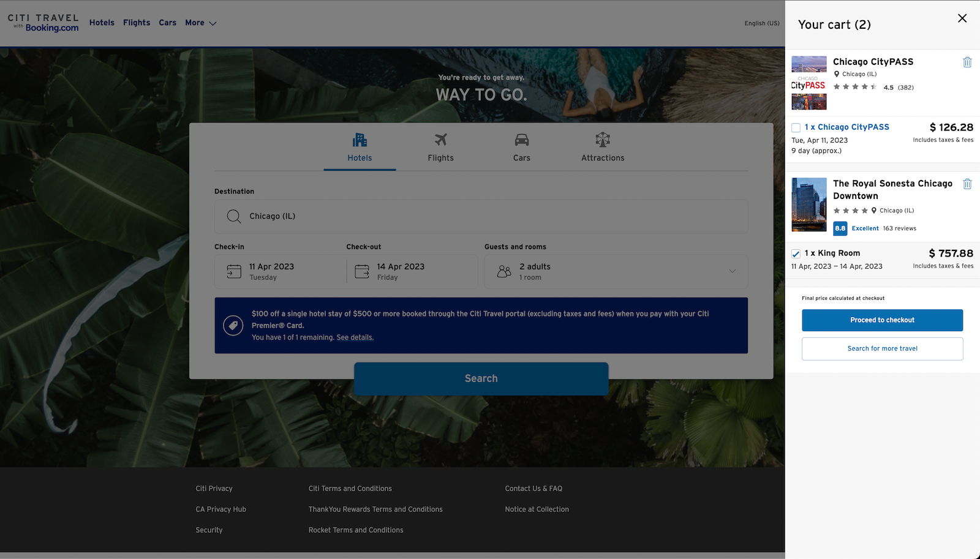Click the $ 757.88 price
Viewport: 980px width, 559px height.
click(951, 253)
